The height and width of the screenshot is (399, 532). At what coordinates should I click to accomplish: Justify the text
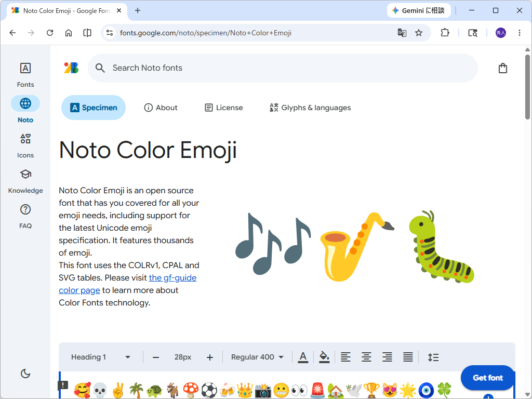[x=408, y=357]
